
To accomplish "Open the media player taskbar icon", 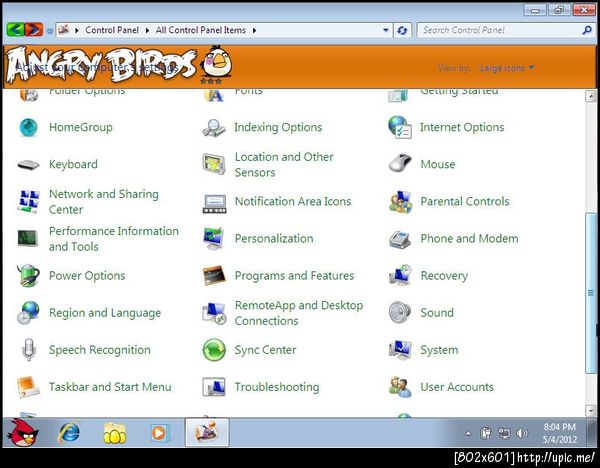I will (159, 433).
